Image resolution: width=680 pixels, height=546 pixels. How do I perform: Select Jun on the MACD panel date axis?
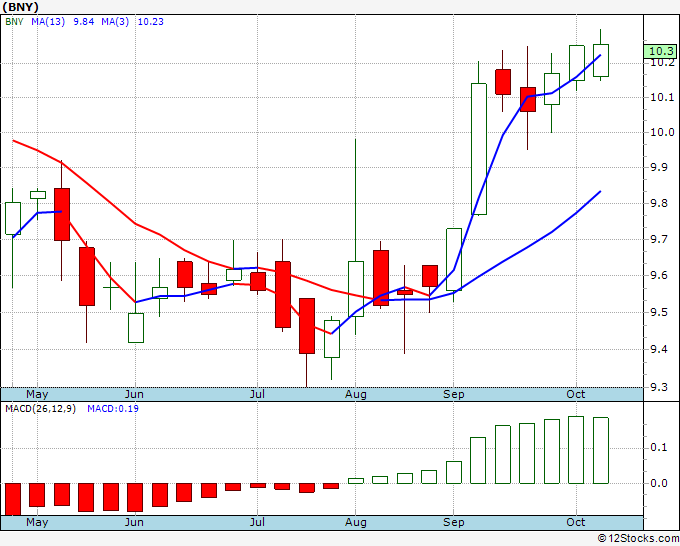tap(134, 522)
